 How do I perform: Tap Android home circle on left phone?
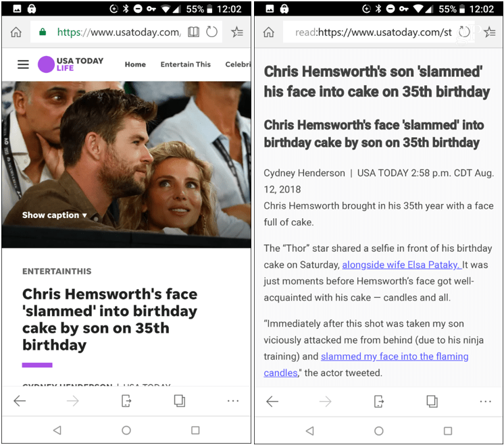point(126,430)
